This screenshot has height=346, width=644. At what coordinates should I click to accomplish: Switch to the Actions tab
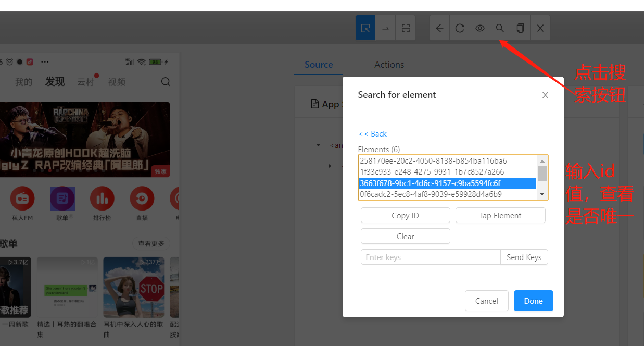pos(389,65)
